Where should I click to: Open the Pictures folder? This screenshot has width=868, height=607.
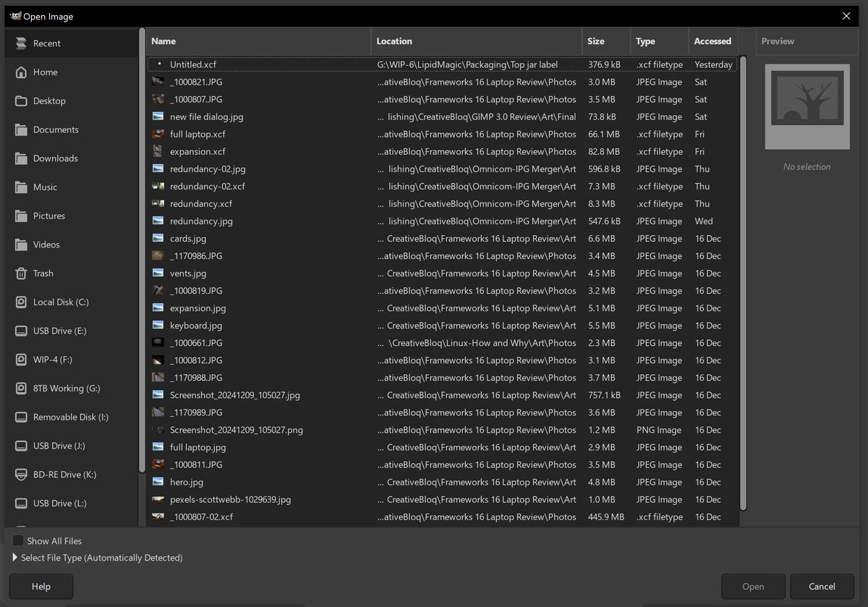point(48,216)
